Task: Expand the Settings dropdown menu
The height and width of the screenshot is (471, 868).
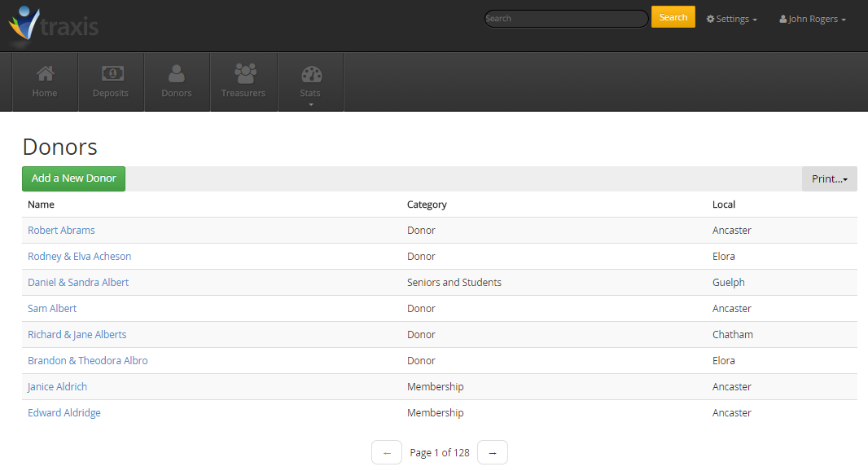Action: 732,19
